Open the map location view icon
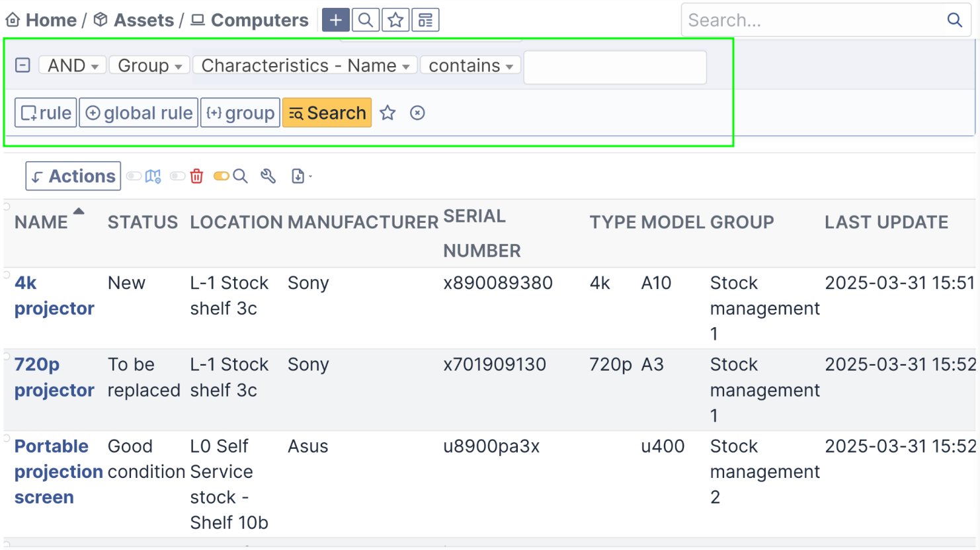Viewport: 980px width, 550px height. [153, 176]
